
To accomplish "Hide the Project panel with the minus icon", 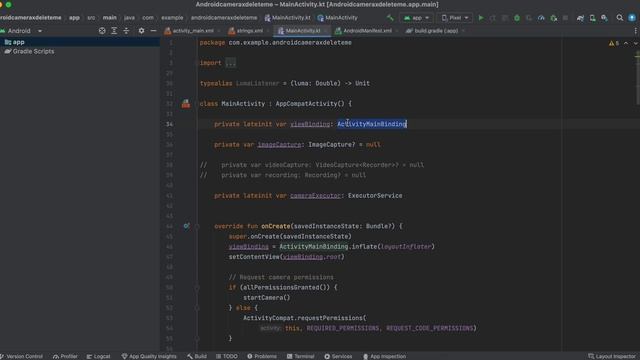I will pyautogui.click(x=153, y=31).
